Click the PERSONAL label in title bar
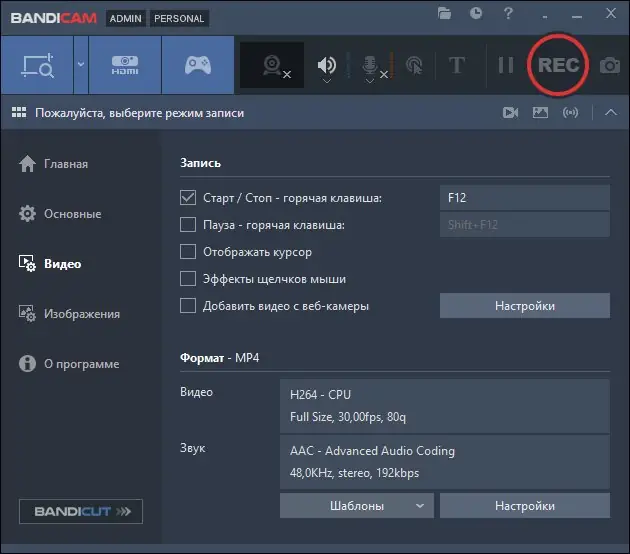 coord(179,18)
